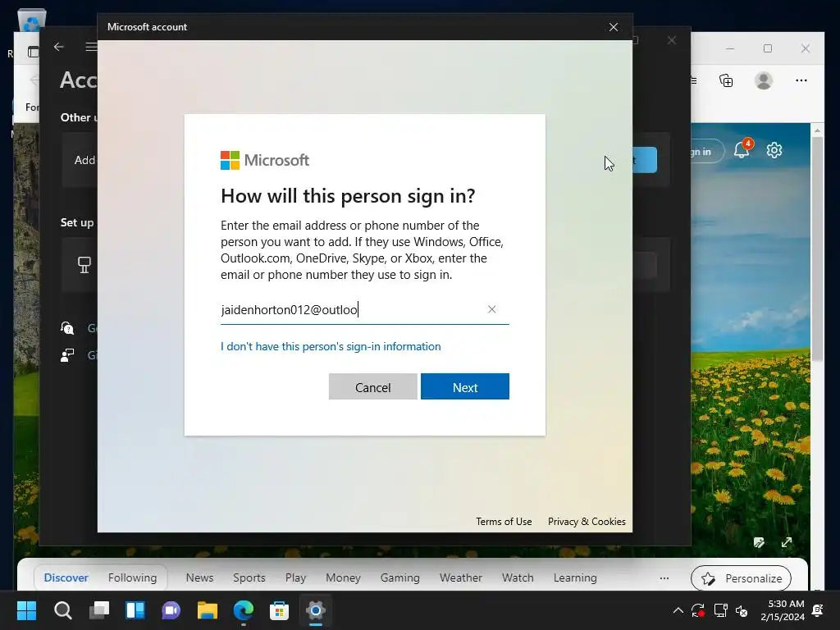Clear the email field with X icon
The image size is (840, 630).
coord(491,309)
